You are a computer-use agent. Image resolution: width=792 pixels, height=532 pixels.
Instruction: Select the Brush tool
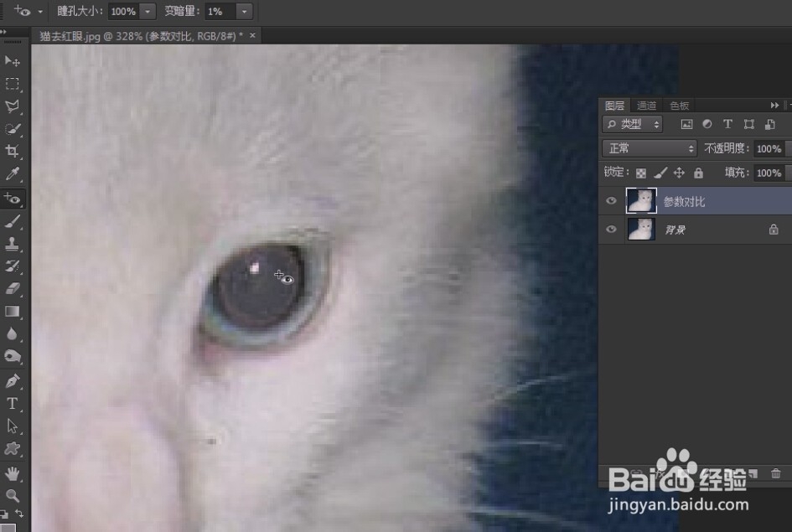[12, 221]
